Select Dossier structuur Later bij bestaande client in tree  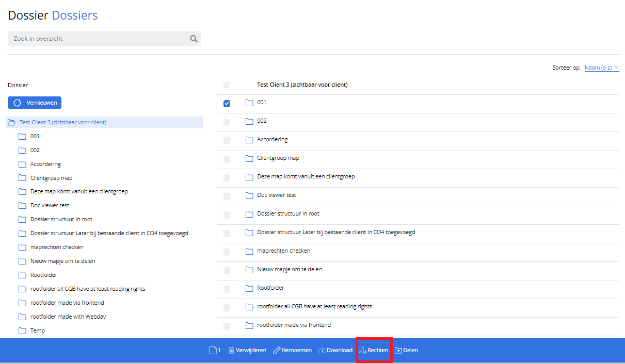[109, 234]
